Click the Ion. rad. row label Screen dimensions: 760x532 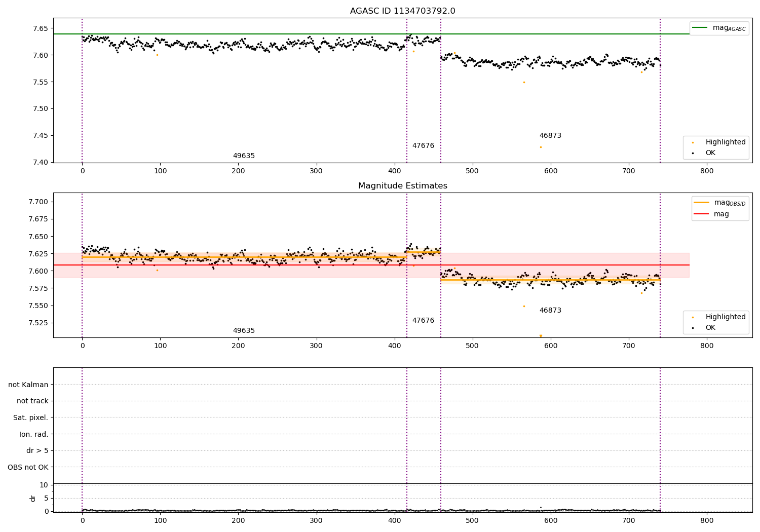(x=34, y=434)
